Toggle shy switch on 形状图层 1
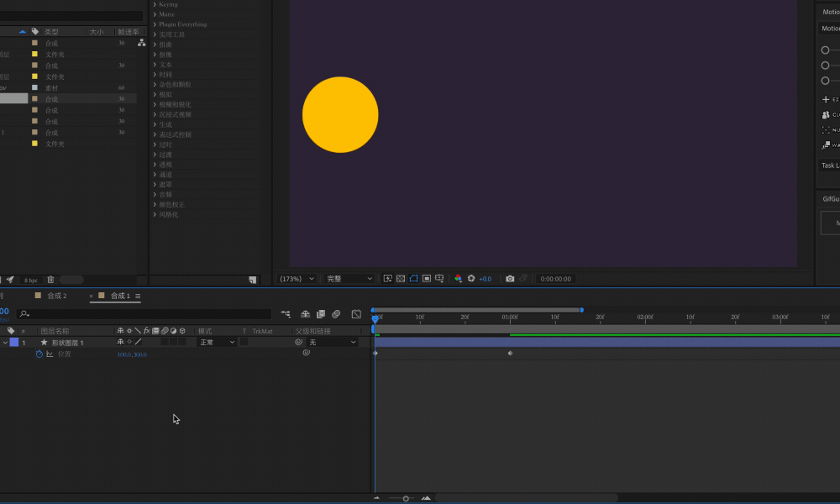The image size is (840, 504). coord(120,342)
